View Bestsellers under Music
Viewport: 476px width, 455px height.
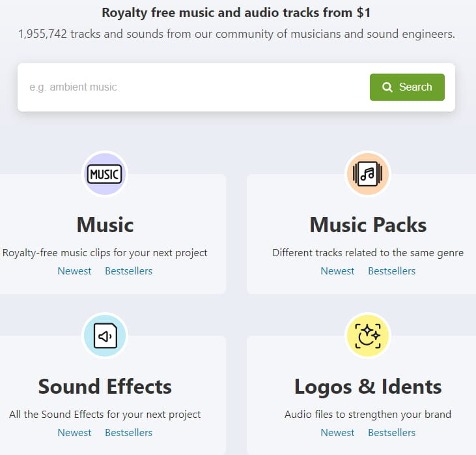click(128, 271)
